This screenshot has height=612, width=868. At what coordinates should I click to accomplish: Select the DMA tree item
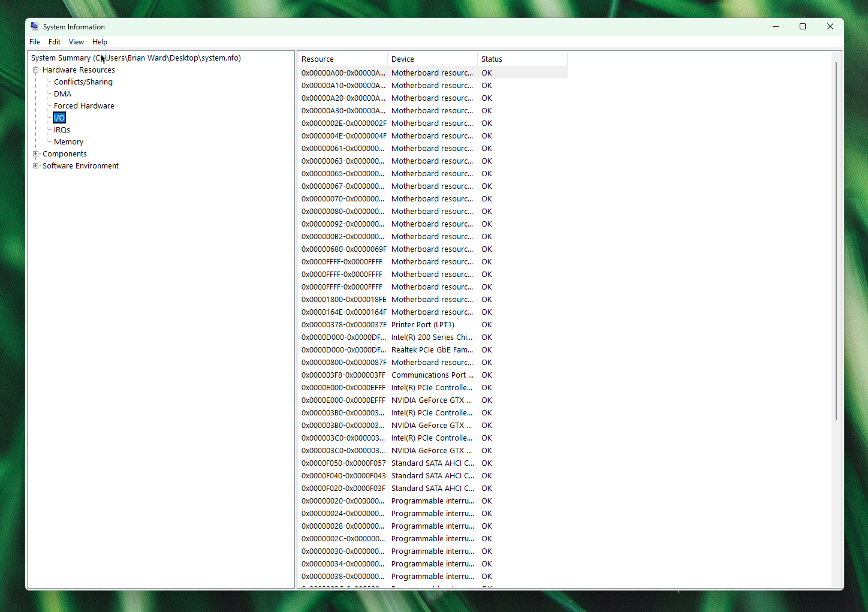pyautogui.click(x=62, y=94)
